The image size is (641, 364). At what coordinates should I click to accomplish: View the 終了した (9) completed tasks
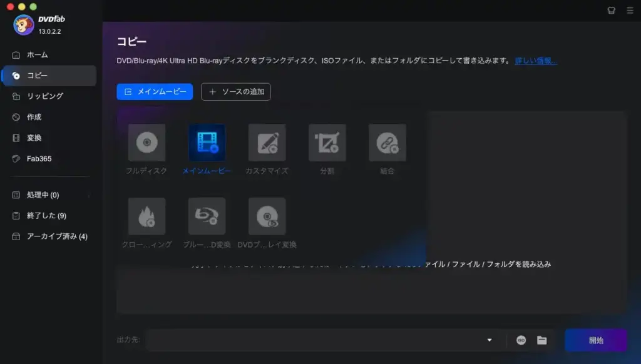tap(38, 215)
